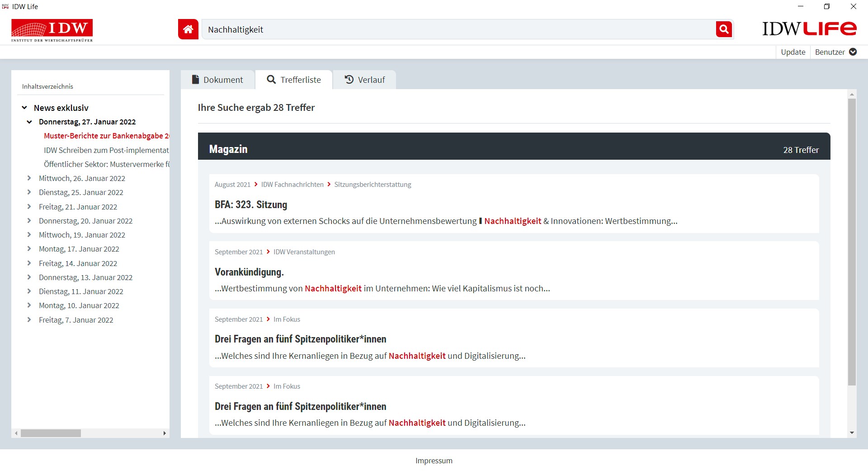Click the IDW institute logo
Screen dimensions: 868x471
[52, 30]
